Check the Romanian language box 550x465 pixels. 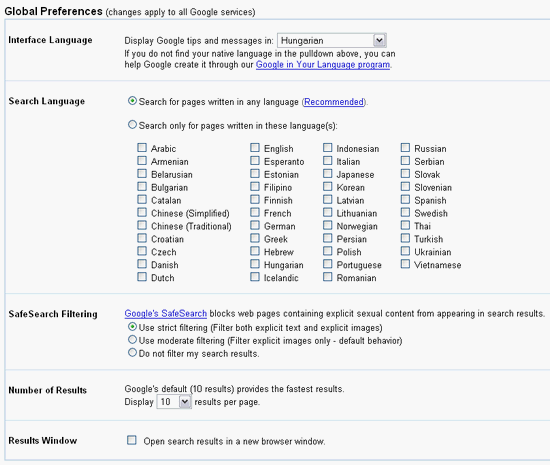point(328,277)
